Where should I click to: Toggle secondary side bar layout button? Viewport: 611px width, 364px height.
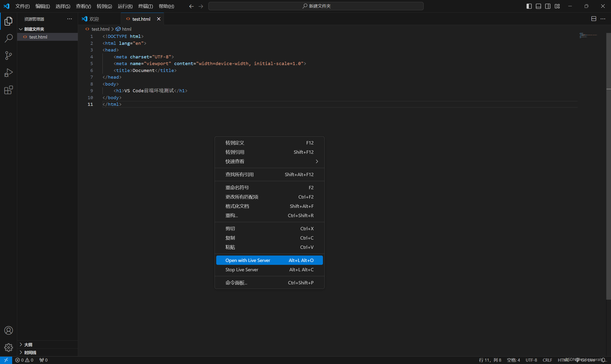pos(548,6)
